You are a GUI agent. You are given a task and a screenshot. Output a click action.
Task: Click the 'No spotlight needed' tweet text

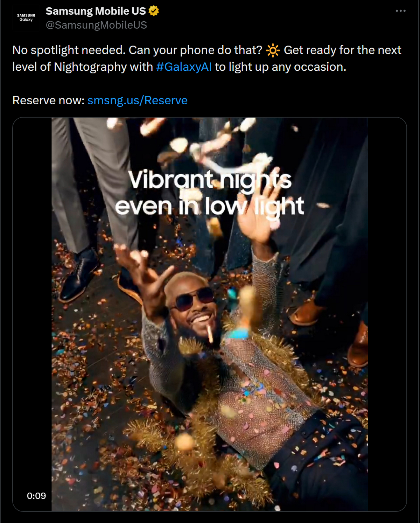coord(69,50)
